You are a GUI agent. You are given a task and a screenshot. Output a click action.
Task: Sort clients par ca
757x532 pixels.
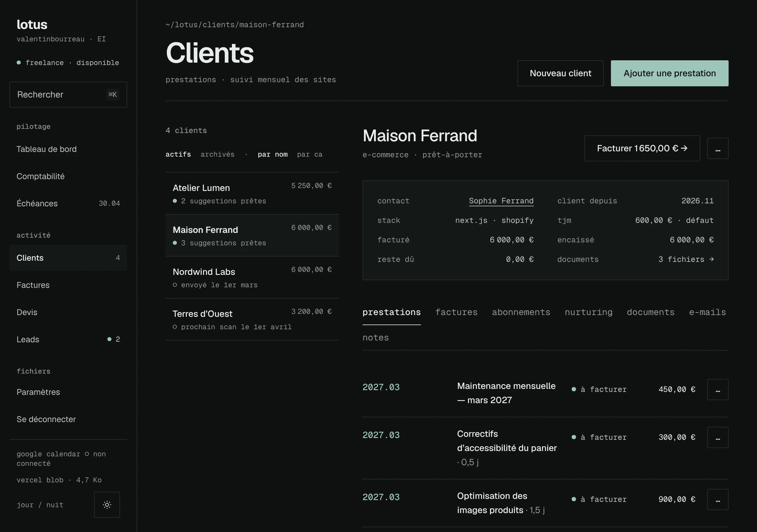tap(310, 154)
